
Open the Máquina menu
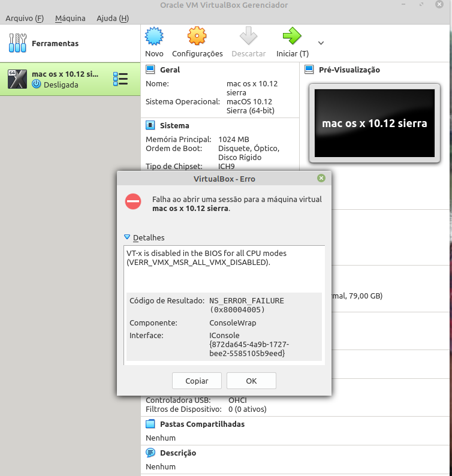point(70,18)
